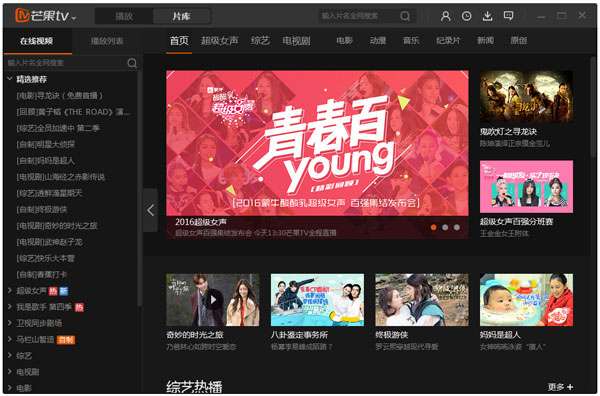Open the 超级女声 navigation tab
This screenshot has width=600, height=396.
pos(220,41)
